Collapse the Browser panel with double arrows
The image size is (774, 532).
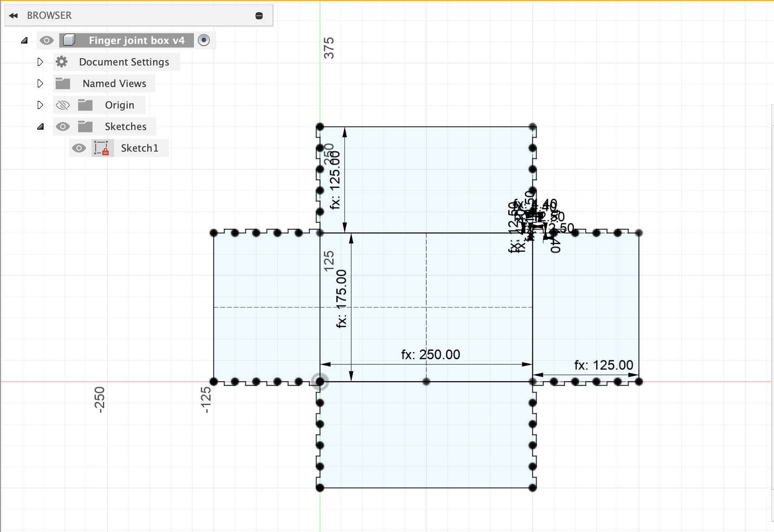(13, 16)
